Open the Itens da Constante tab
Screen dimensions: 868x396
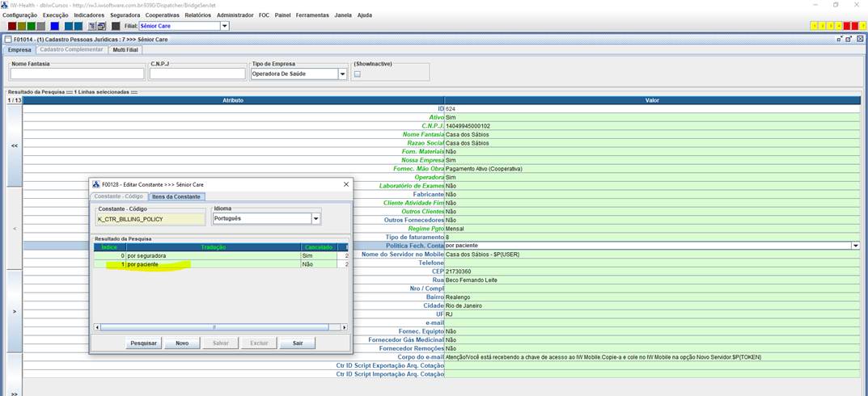pyautogui.click(x=177, y=196)
